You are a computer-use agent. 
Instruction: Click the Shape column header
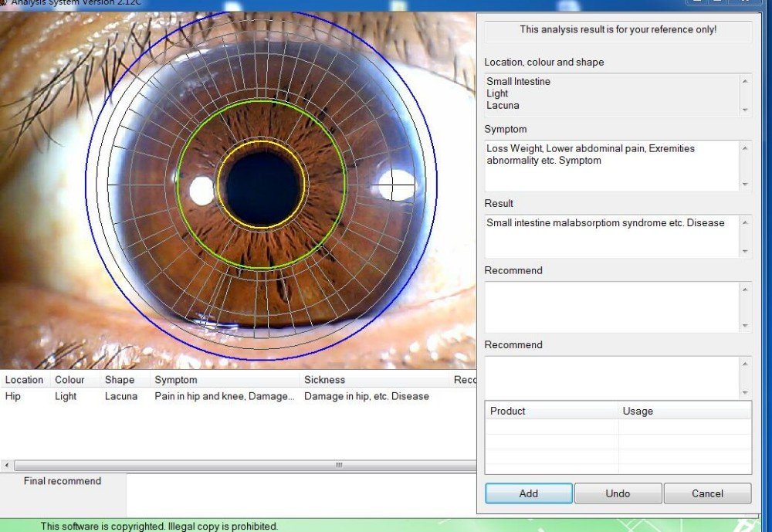(121, 379)
